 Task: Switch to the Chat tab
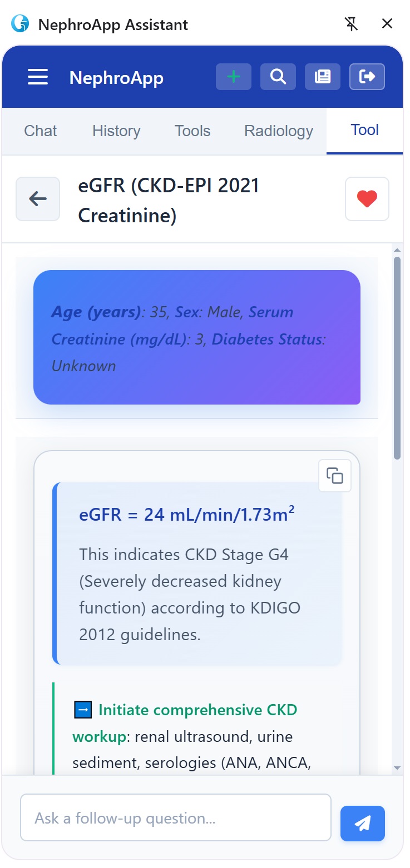click(41, 131)
